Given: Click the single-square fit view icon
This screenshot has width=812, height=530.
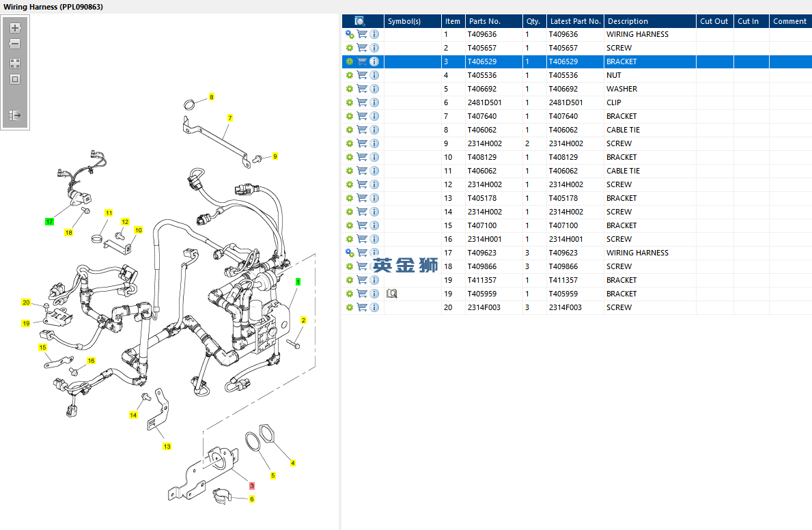Looking at the screenshot, I should (x=15, y=79).
